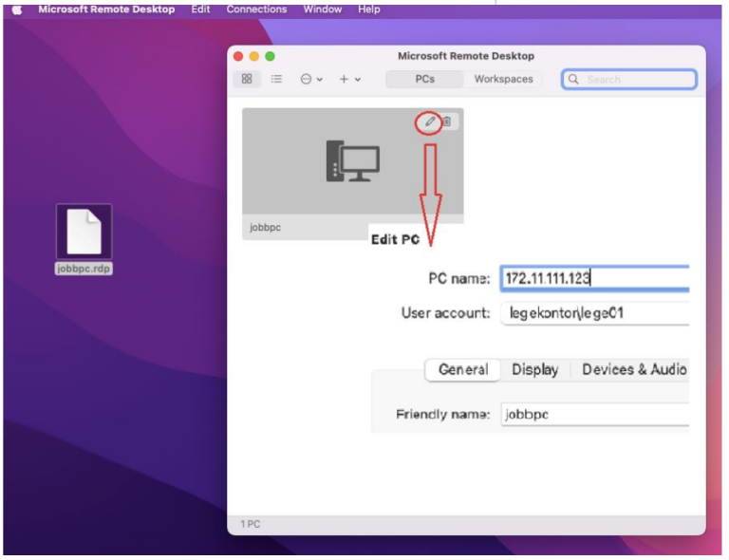Image resolution: width=729 pixels, height=560 pixels.
Task: Select the Display tab
Action: (535, 370)
